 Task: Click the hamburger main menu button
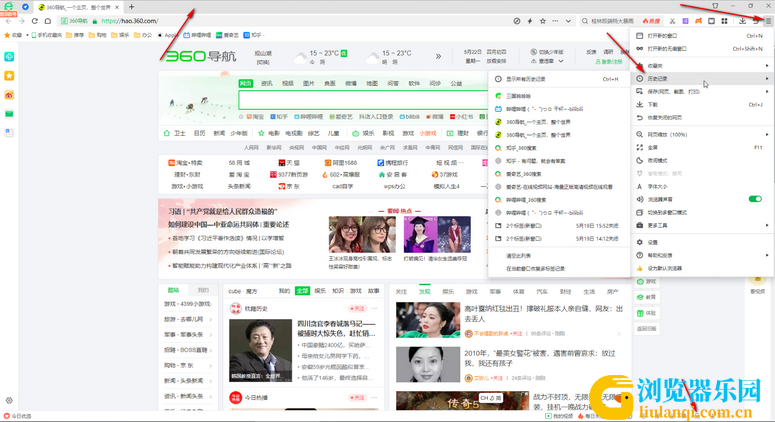[x=768, y=21]
